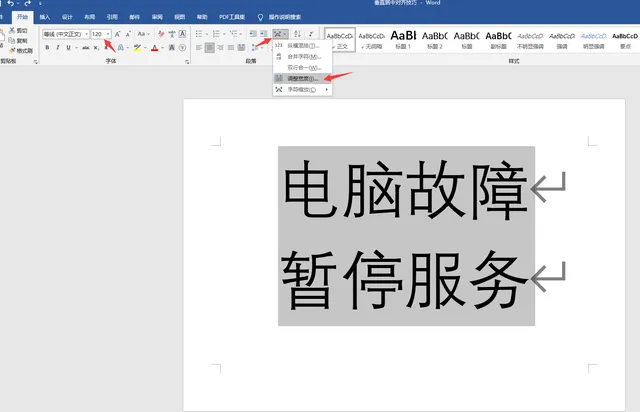This screenshot has width=640, height=412.
Task: Click the grow font size icon
Action: coord(118,34)
